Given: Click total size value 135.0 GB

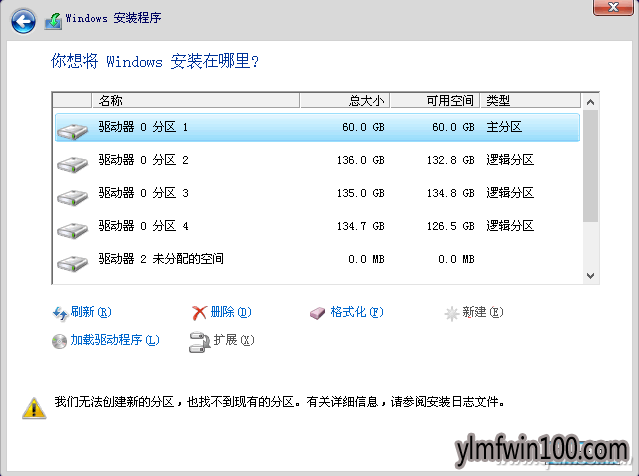Looking at the screenshot, I should 361,193.
